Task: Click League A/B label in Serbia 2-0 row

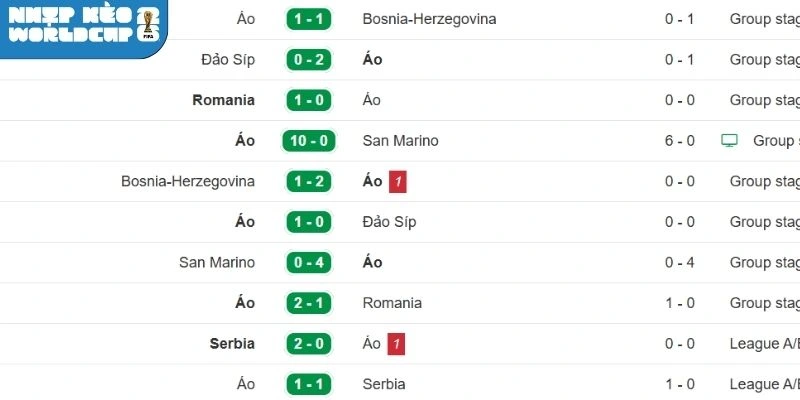Action: [764, 344]
